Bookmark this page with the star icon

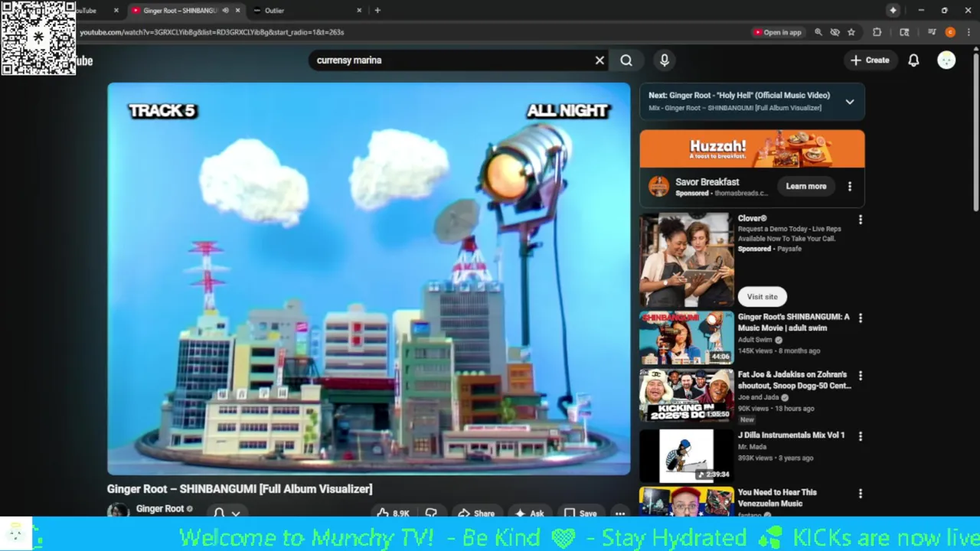[x=851, y=32]
